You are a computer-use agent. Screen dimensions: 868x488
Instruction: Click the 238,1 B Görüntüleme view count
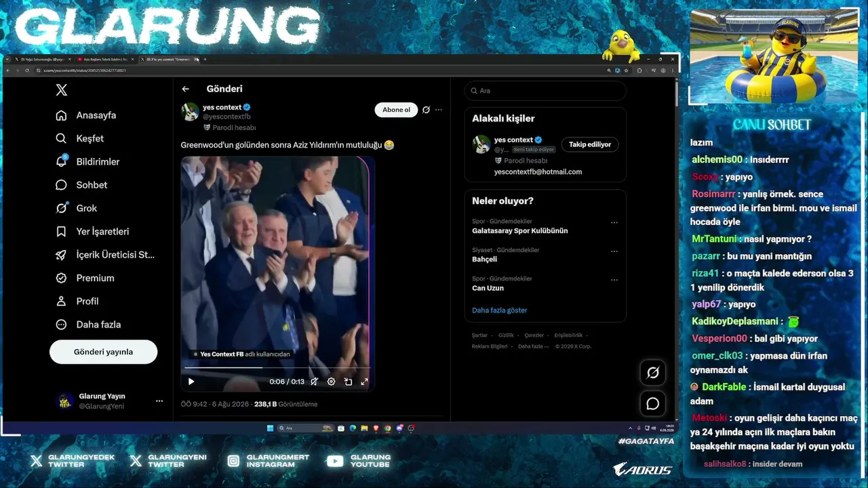286,404
